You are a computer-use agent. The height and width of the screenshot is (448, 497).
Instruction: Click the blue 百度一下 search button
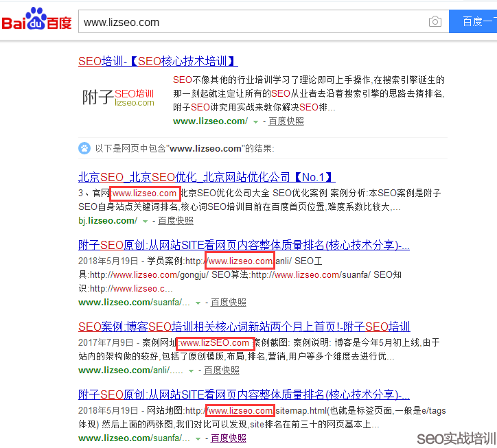point(473,21)
